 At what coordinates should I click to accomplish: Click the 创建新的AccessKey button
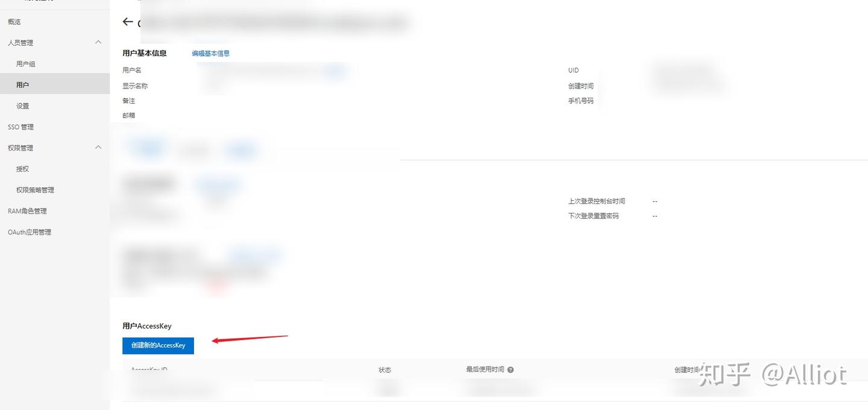(158, 345)
